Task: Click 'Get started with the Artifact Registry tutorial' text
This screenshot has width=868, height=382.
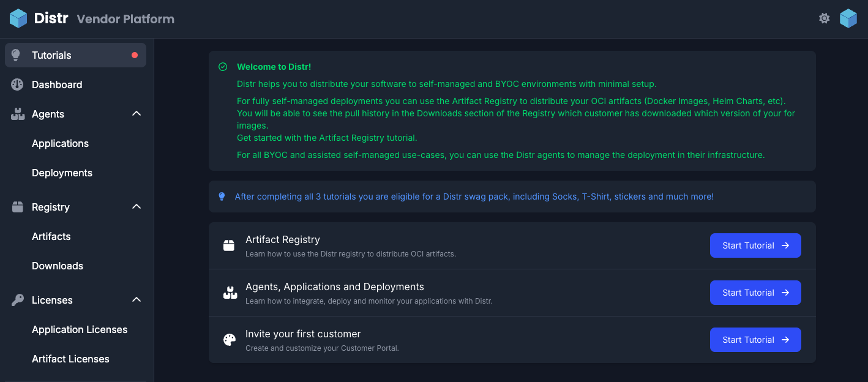Action: pyautogui.click(x=327, y=138)
